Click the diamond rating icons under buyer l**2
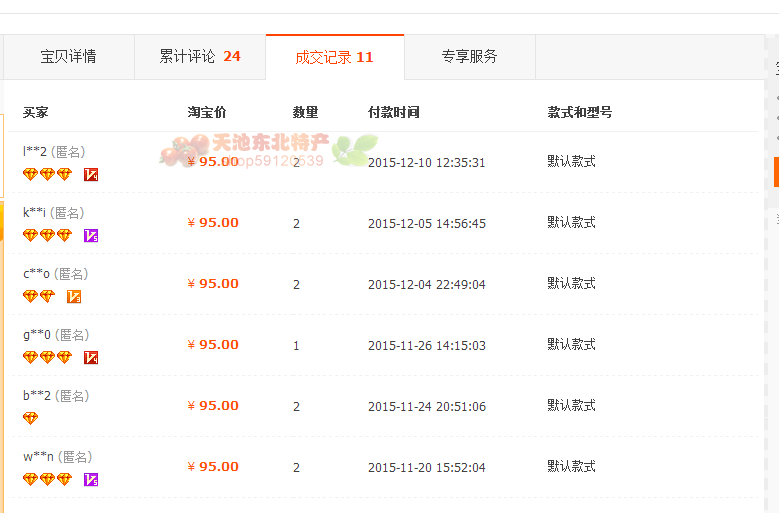Viewport: 779px width, 513px height. click(47, 175)
